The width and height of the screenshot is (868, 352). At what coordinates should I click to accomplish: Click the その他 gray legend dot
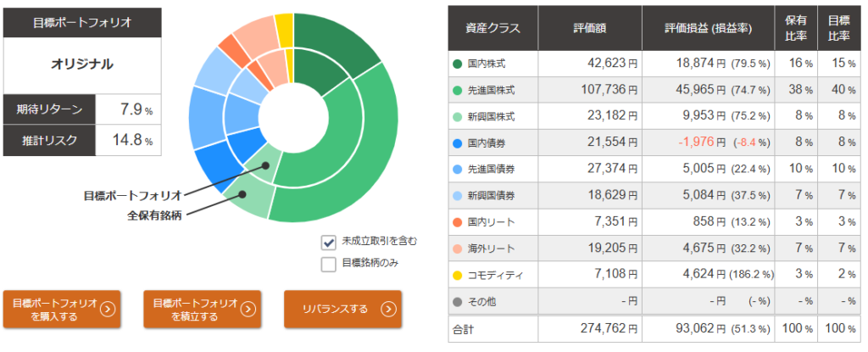click(x=459, y=301)
